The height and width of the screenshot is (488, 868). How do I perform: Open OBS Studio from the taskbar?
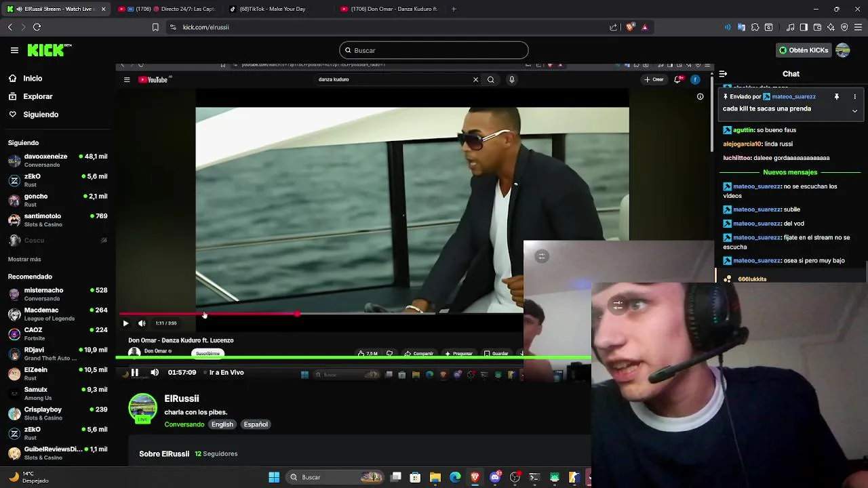(x=515, y=477)
